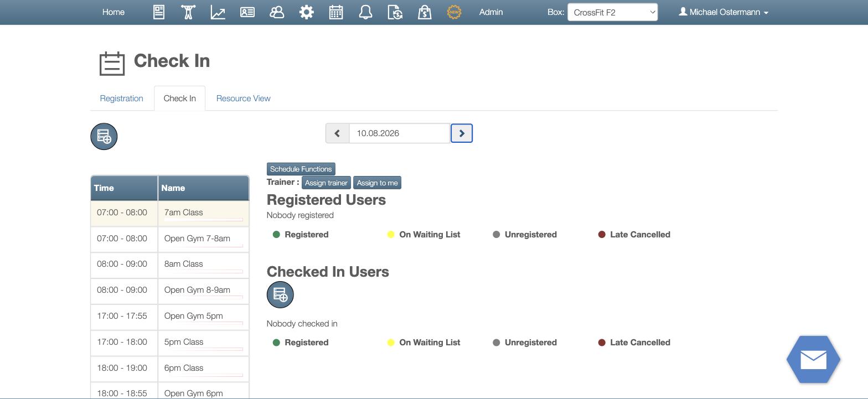Click the Assign trainer button
This screenshot has width=868, height=399.
coord(326,183)
